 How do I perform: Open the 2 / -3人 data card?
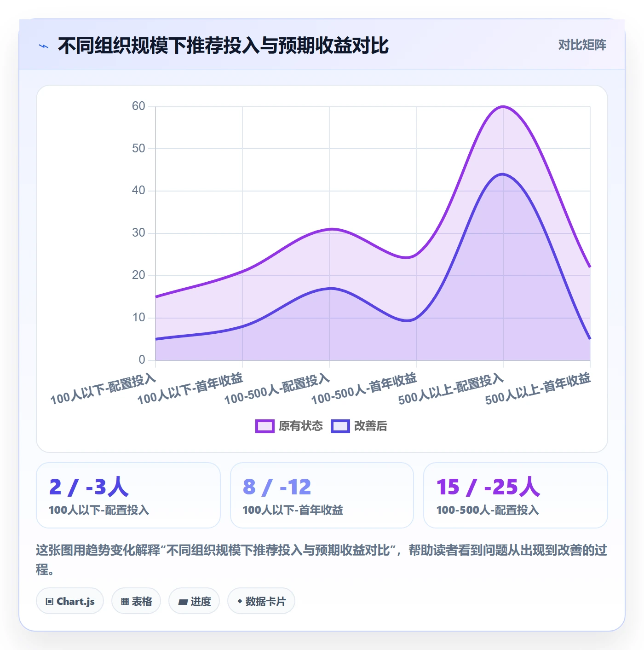[x=128, y=495]
